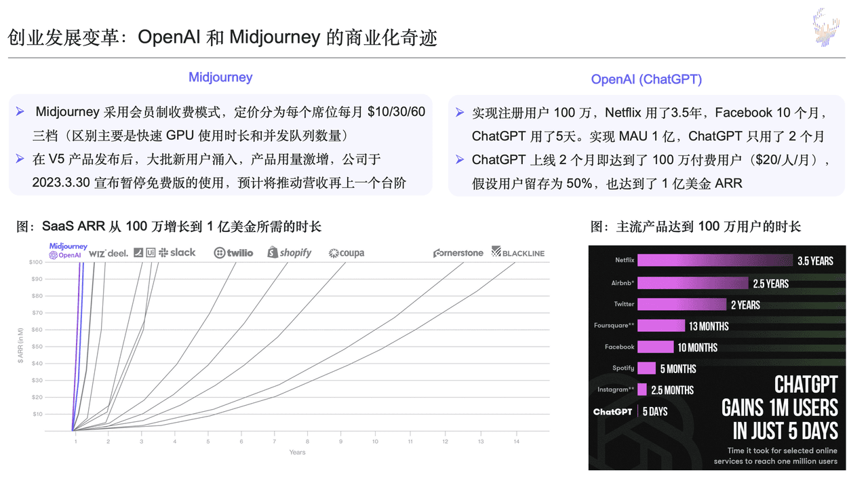Click the '$50' y-axis label
Image resolution: width=868 pixels, height=479 pixels.
[37, 346]
